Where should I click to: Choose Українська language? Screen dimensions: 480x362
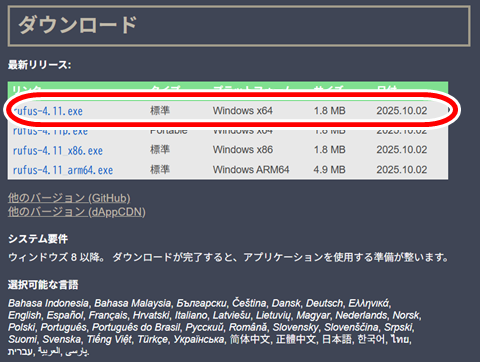point(199,339)
